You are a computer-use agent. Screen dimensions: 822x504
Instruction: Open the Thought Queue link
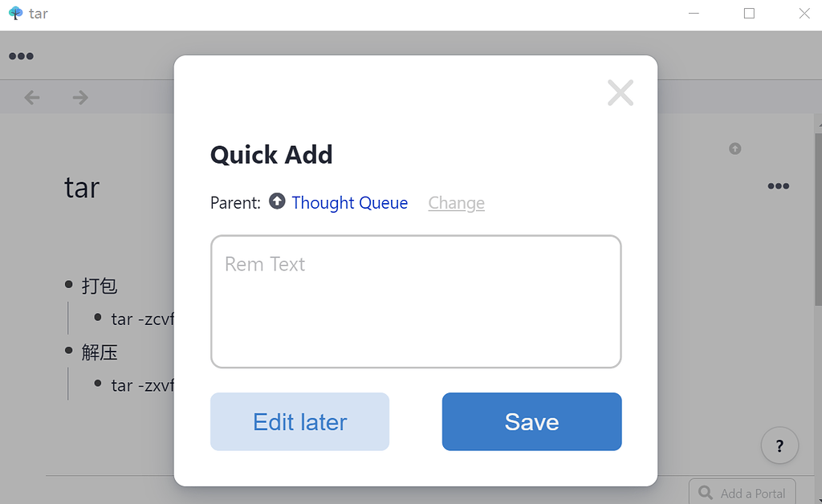(349, 203)
